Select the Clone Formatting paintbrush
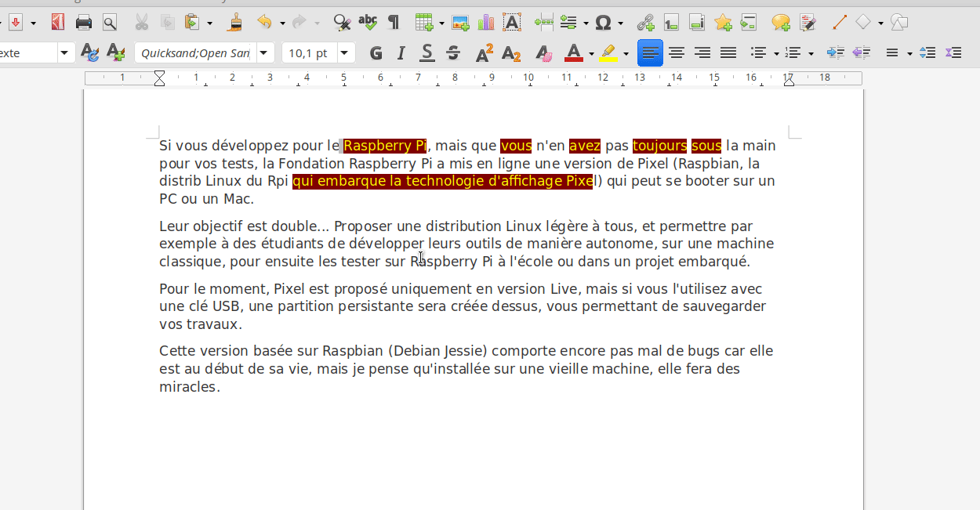Image resolution: width=980 pixels, height=510 pixels. pyautogui.click(x=234, y=23)
